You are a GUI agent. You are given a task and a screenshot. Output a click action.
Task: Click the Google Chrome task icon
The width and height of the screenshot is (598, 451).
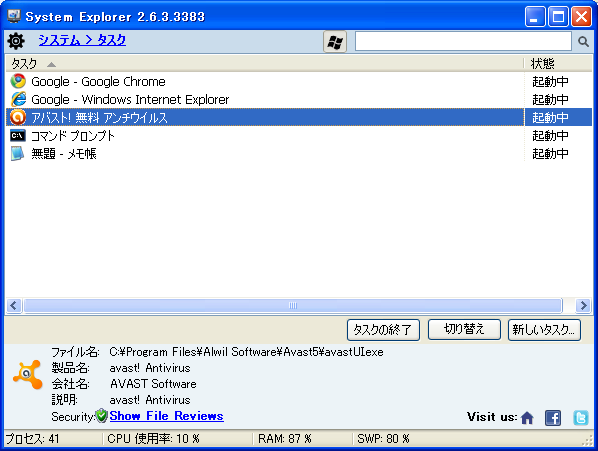click(18, 81)
